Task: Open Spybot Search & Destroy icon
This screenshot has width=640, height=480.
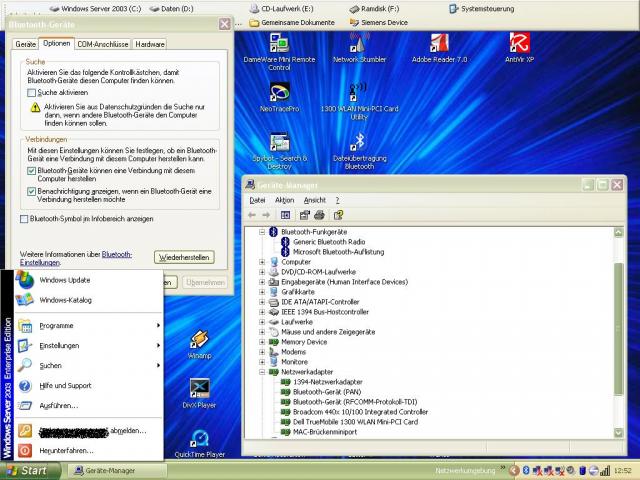Action: pyautogui.click(x=280, y=151)
